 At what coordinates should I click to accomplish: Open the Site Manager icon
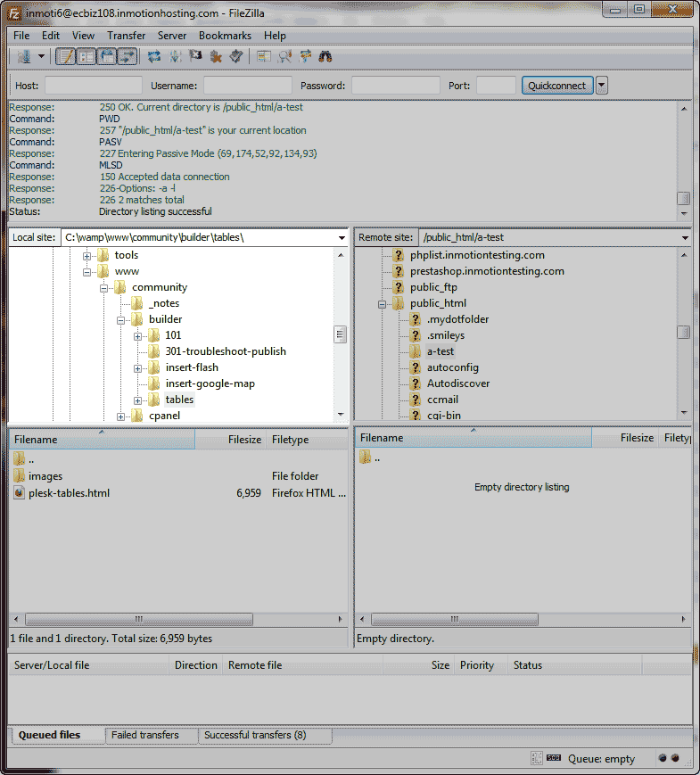pyautogui.click(x=23, y=56)
